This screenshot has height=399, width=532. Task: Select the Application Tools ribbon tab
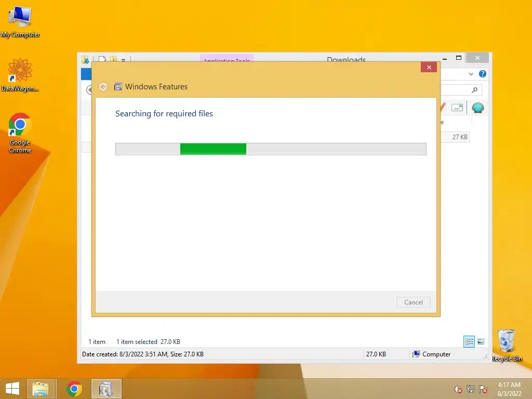click(x=227, y=58)
